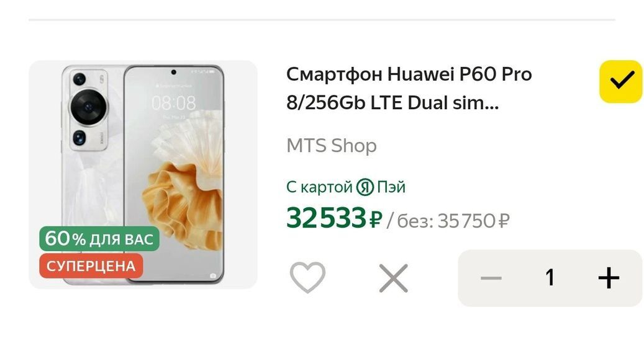This screenshot has width=644, height=338.
Task: Select the green 32533 price
Action: pos(325,218)
